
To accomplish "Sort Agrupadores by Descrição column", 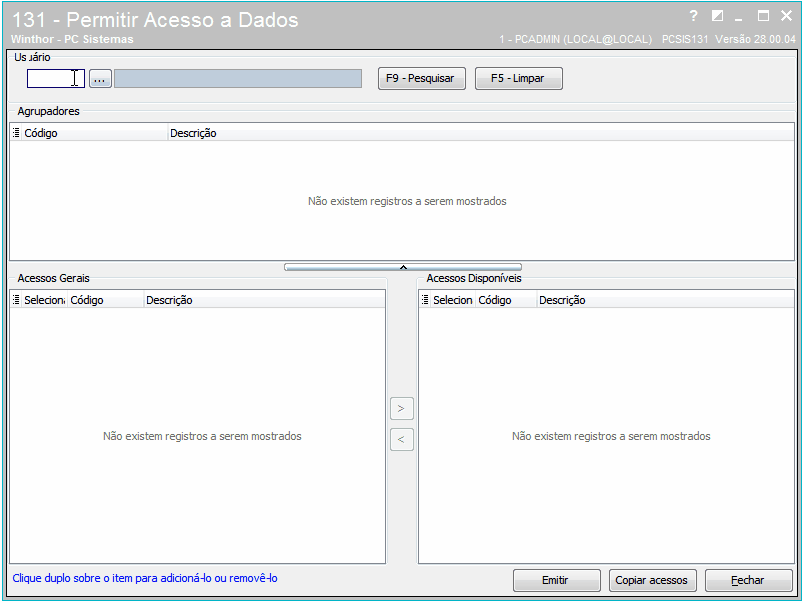I will (481, 133).
